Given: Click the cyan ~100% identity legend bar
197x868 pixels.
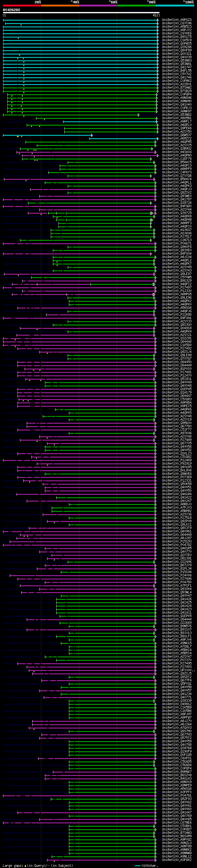Looking at the screenshot, I should (x=175, y=6).
